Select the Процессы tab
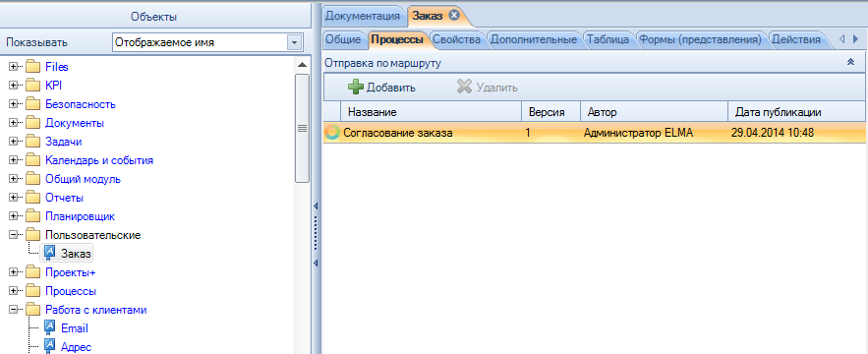 397,39
